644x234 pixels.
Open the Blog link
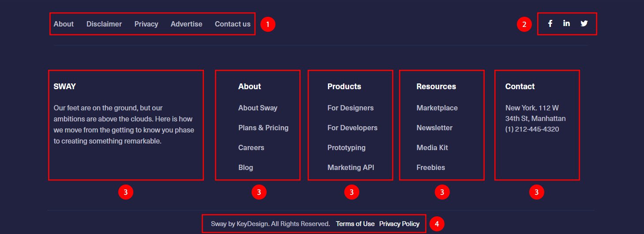(245, 168)
